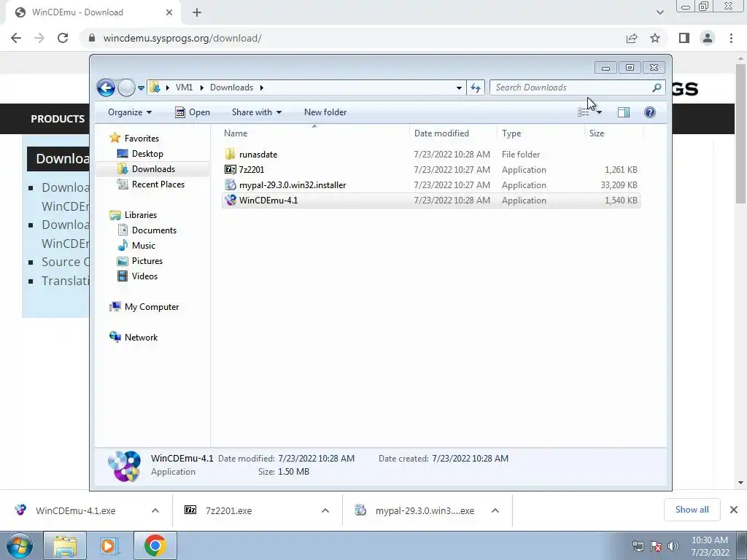Open the Music library
Viewport: 747px width, 560px height.
[144, 246]
